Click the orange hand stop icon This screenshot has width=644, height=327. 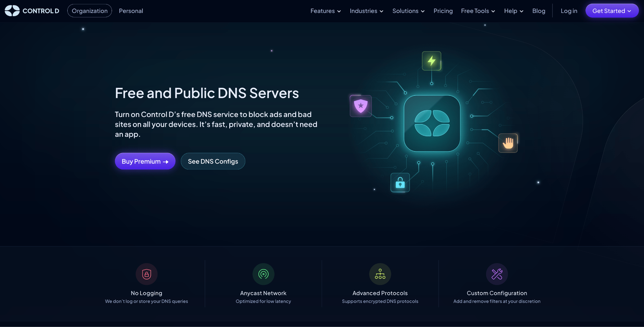coord(508,143)
